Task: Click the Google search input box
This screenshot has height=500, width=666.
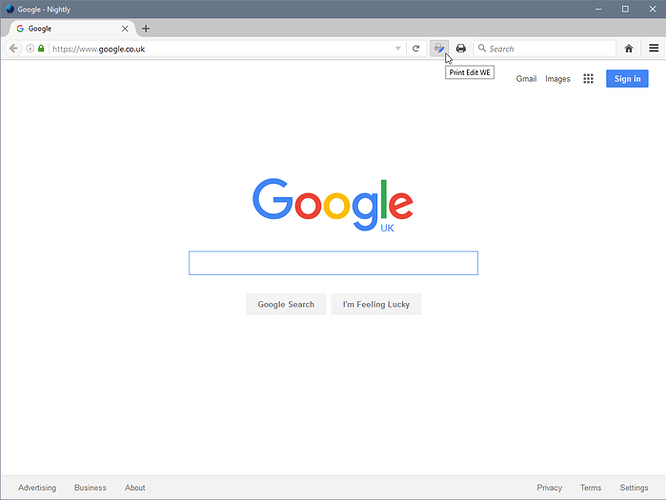Action: (x=333, y=263)
